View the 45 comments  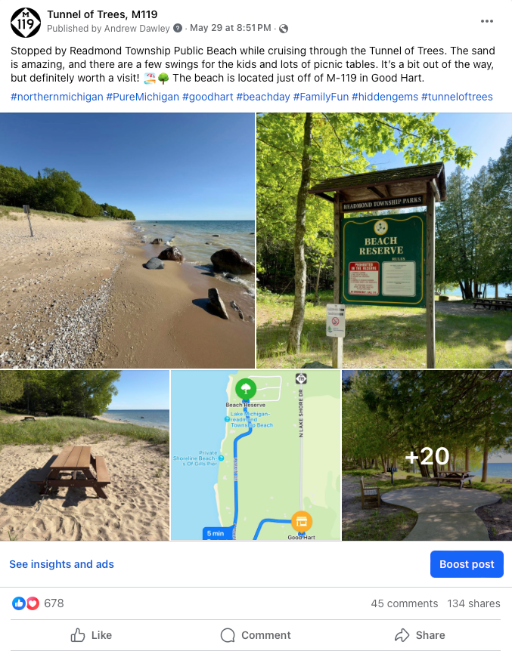click(404, 603)
